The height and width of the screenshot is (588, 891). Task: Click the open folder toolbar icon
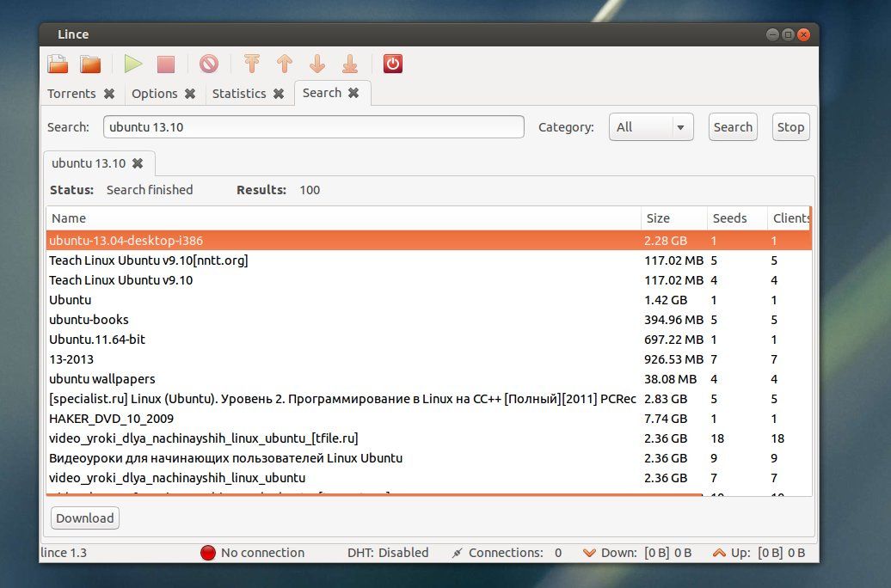(x=90, y=64)
